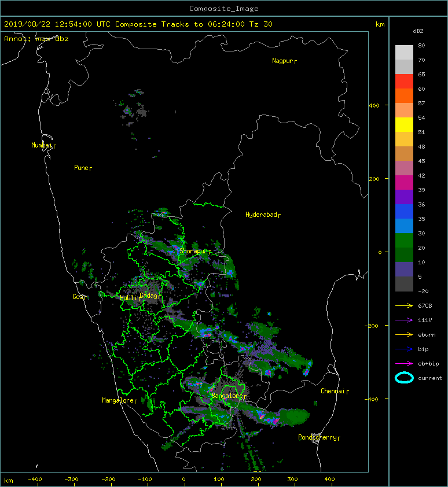Click the 0 km horizontal axis tick label
The height and width of the screenshot is (487, 448).
[x=184, y=479]
